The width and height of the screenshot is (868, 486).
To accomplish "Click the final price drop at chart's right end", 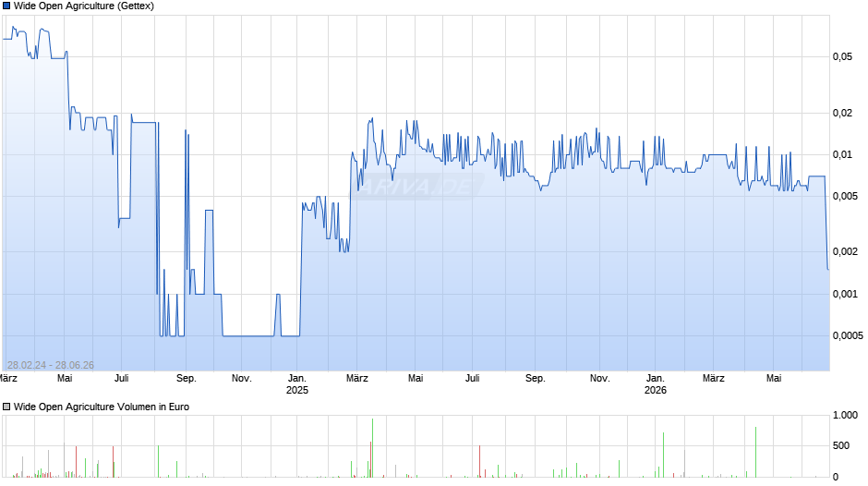I will point(826,223).
